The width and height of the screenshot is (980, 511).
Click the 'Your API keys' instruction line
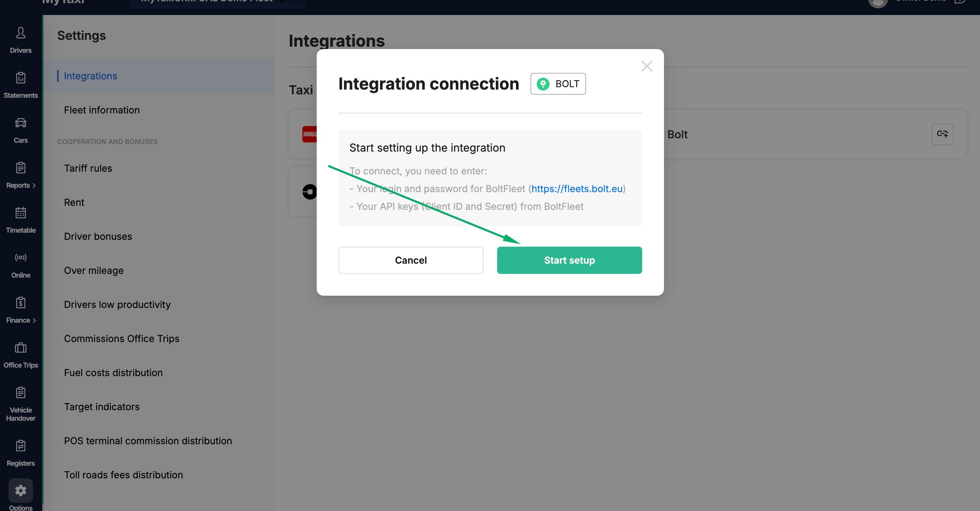pyautogui.click(x=467, y=206)
